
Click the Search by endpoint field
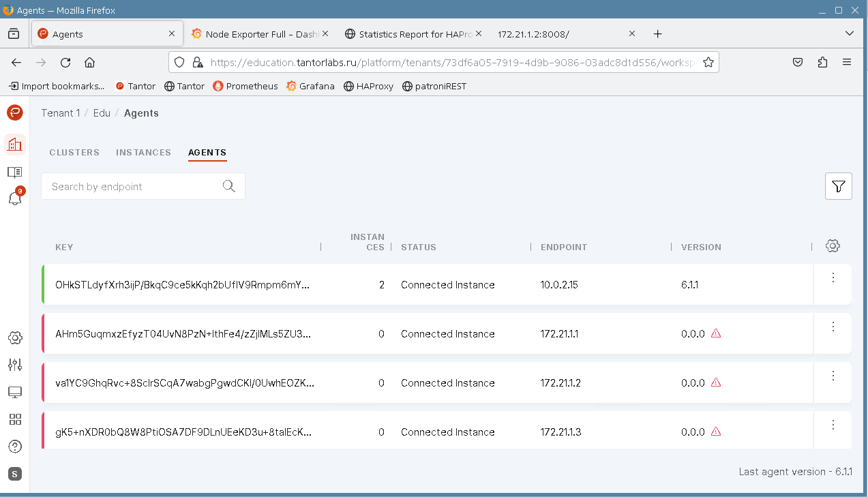tap(133, 186)
